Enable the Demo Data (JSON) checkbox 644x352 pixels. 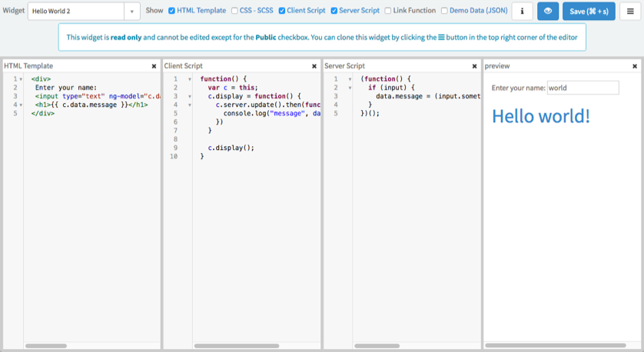point(444,11)
